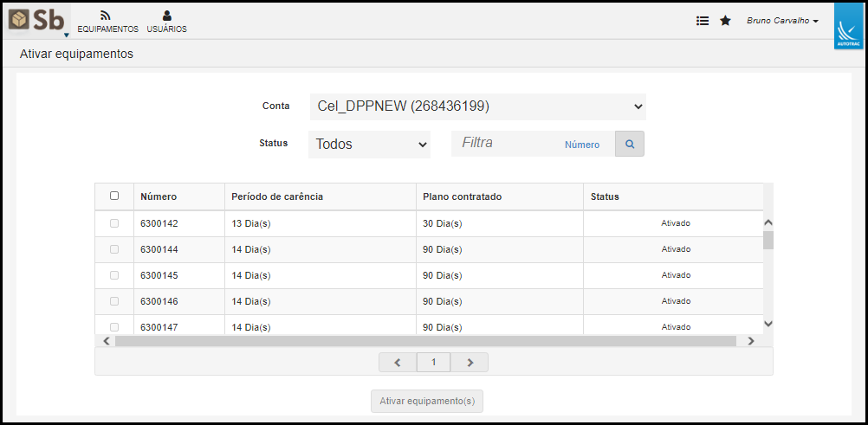
Task: Click the magnifier search button
Action: point(630,144)
